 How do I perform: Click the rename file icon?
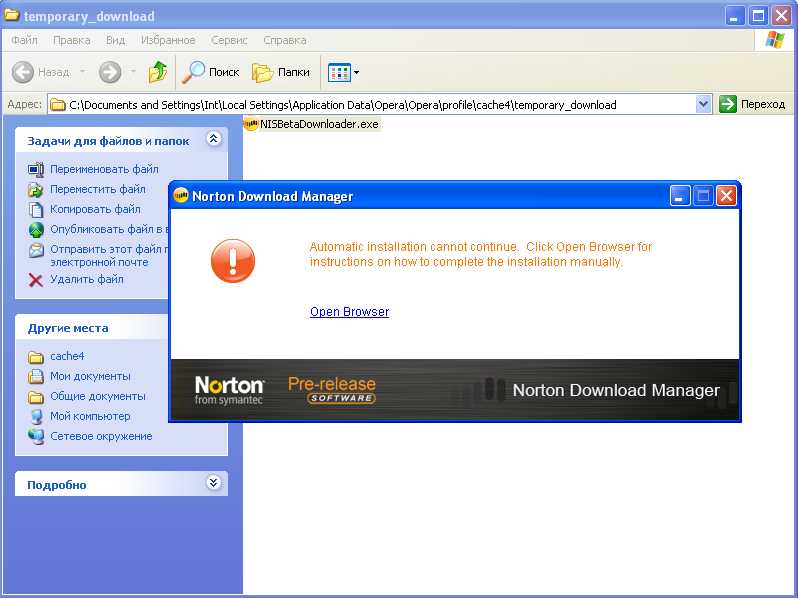click(36, 169)
